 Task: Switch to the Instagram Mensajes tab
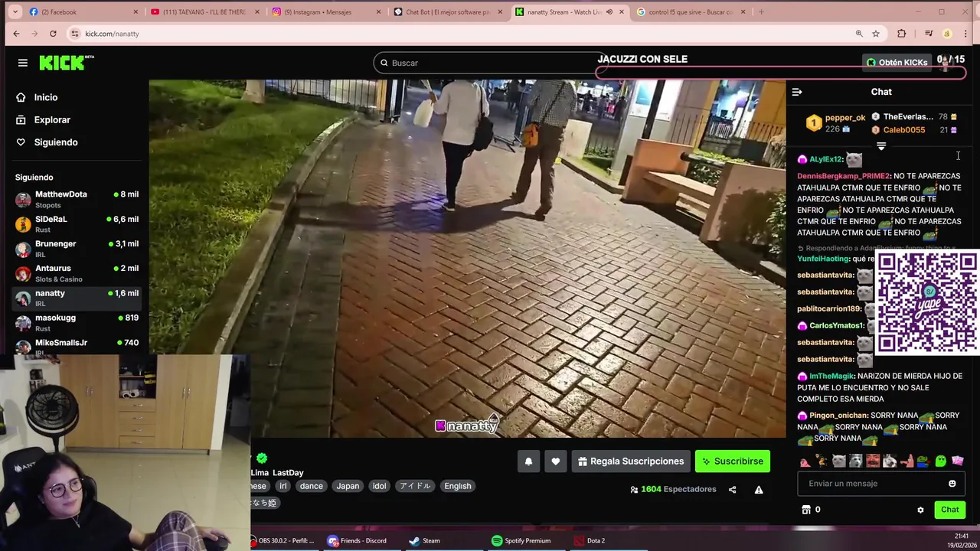pyautogui.click(x=327, y=11)
